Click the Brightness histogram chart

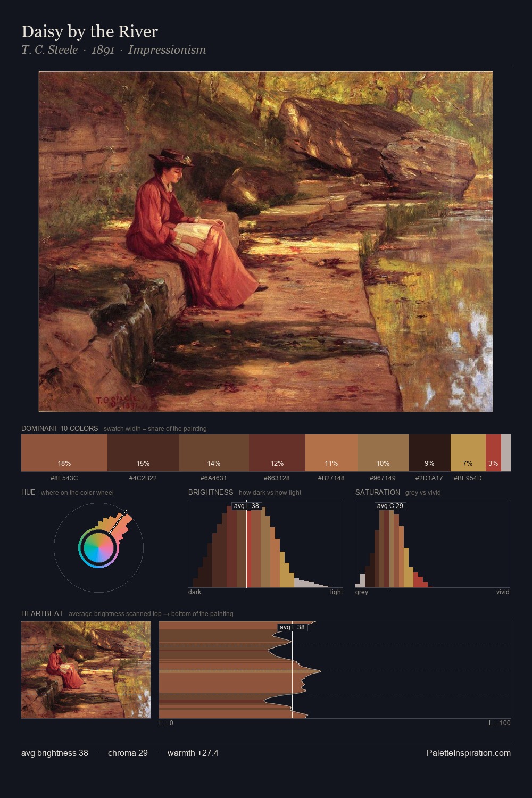[265, 544]
